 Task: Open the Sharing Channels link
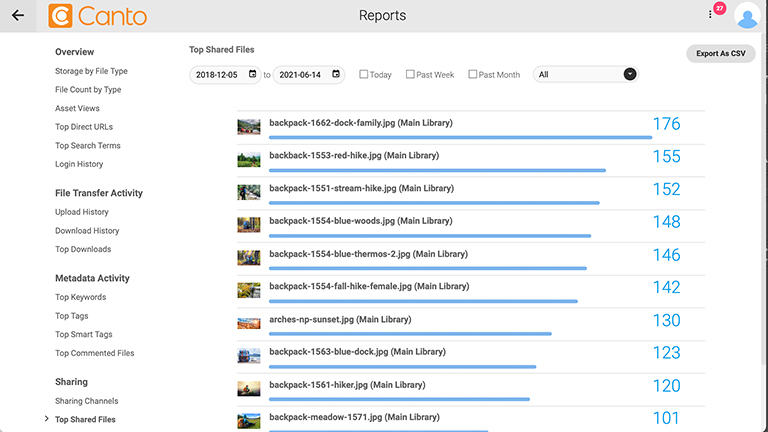[x=86, y=401]
